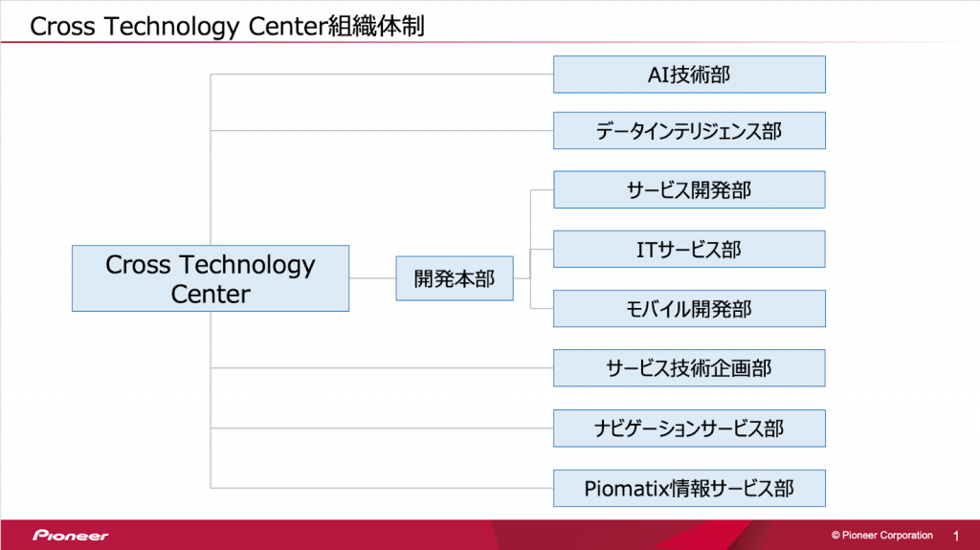Viewport: 980px width, 550px height.
Task: Click the データインテリジェンス部 box
Action: (689, 131)
